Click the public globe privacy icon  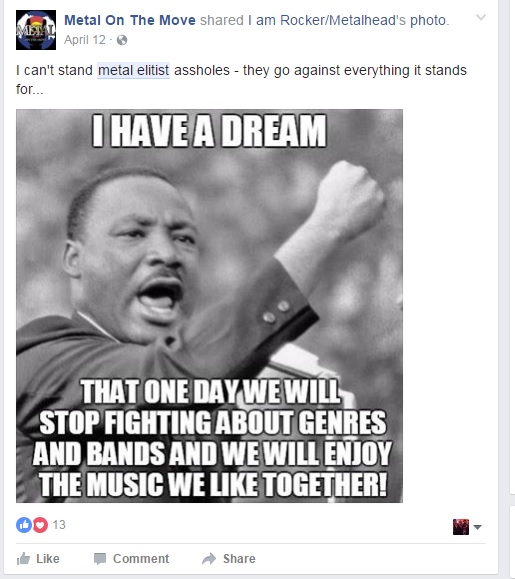point(122,40)
